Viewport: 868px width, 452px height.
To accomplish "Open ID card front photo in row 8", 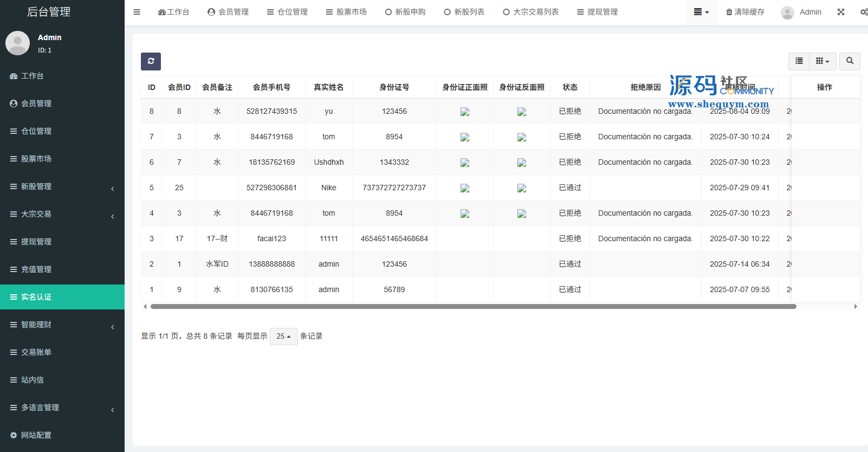I will 465,112.
